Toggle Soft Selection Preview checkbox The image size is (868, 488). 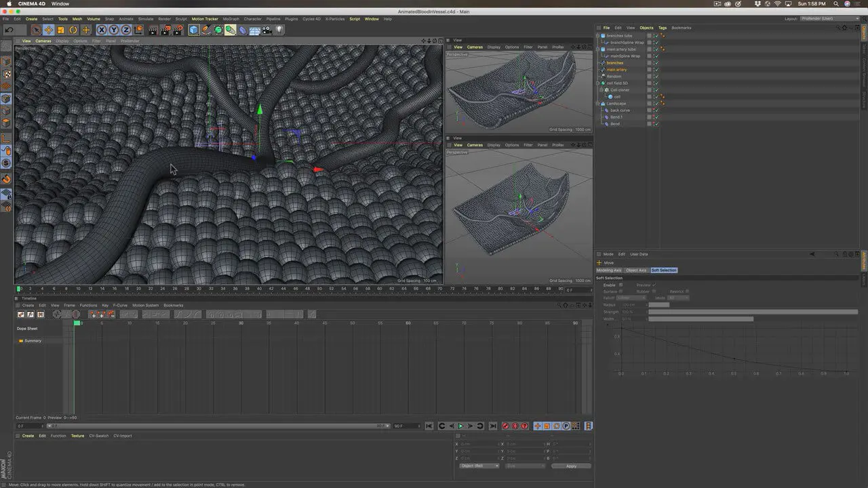[x=654, y=284]
